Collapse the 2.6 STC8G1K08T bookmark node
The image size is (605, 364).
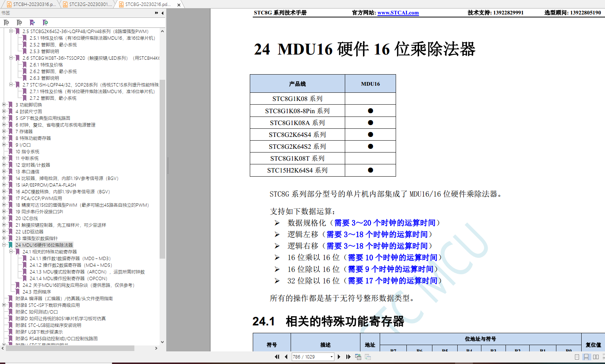click(11, 58)
